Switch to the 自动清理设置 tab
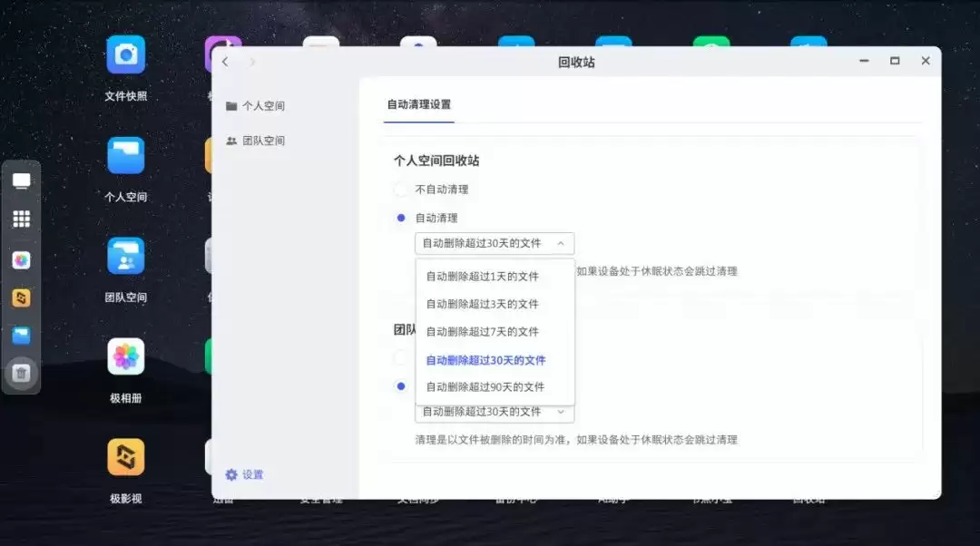The image size is (980, 546). [418, 104]
